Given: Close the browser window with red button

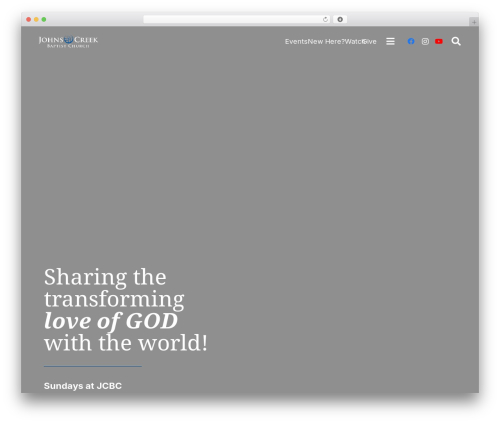Looking at the screenshot, I should click(29, 19).
